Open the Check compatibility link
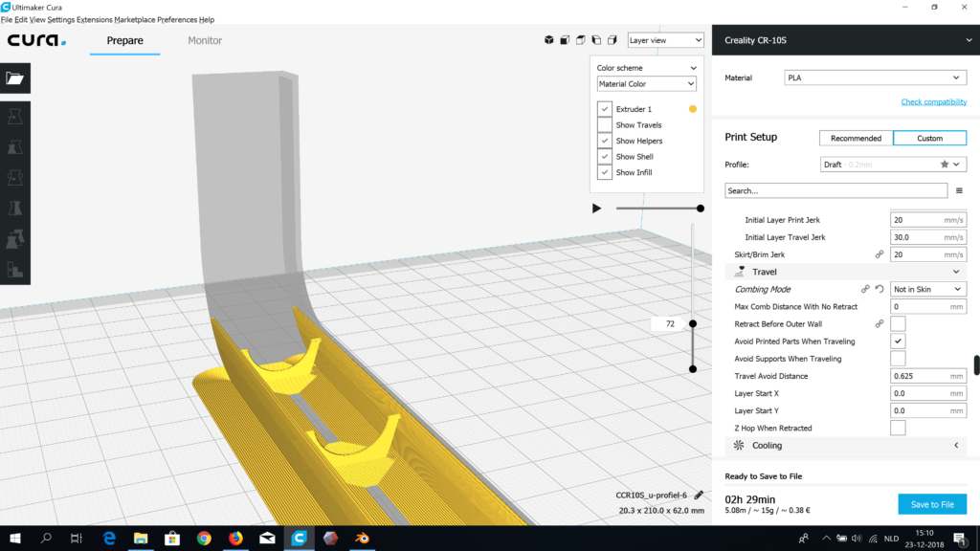 pyautogui.click(x=934, y=101)
